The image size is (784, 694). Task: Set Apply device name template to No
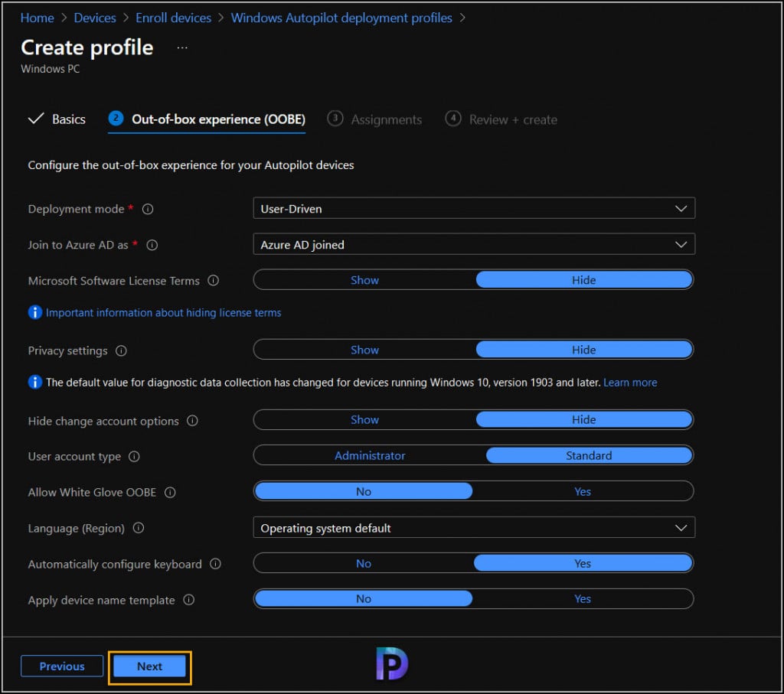[x=364, y=599]
